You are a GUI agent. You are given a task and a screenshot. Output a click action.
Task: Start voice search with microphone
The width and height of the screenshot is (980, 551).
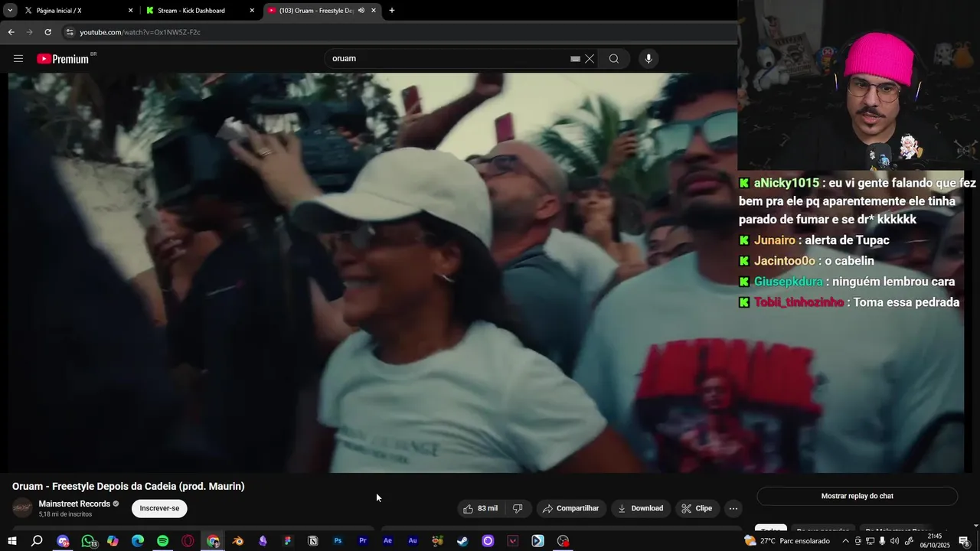coord(648,59)
